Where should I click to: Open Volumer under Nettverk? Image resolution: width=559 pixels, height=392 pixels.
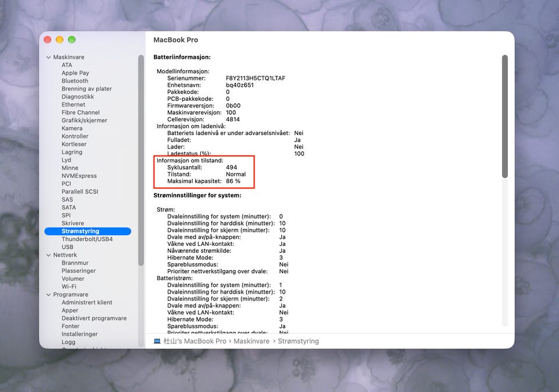click(73, 278)
